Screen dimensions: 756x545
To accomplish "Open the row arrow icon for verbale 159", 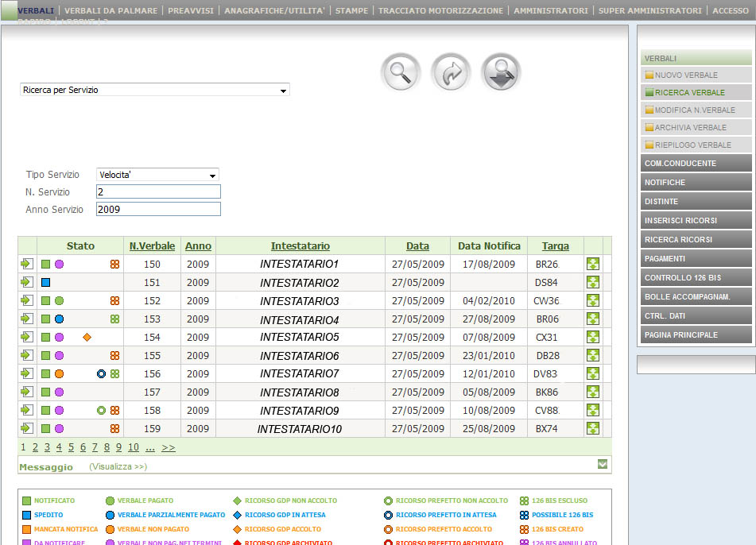I will pyautogui.click(x=27, y=428).
